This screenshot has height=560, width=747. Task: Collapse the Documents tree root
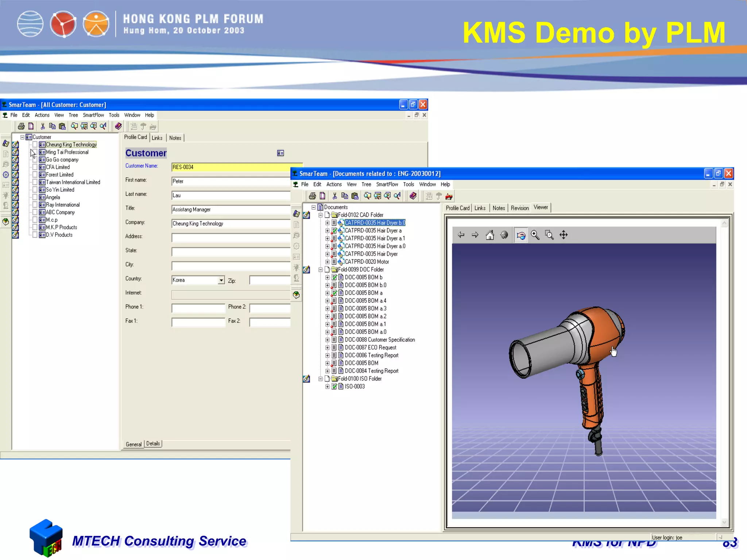[x=313, y=207]
